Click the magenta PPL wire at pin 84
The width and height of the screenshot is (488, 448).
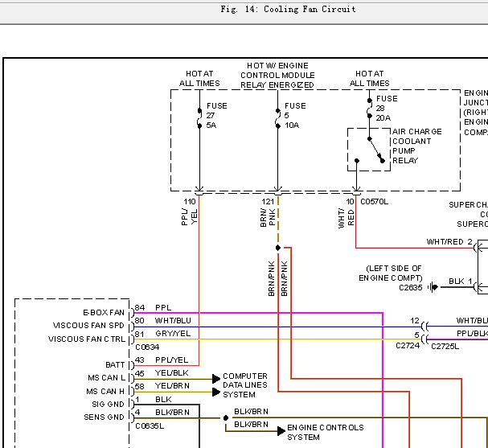(x=258, y=313)
